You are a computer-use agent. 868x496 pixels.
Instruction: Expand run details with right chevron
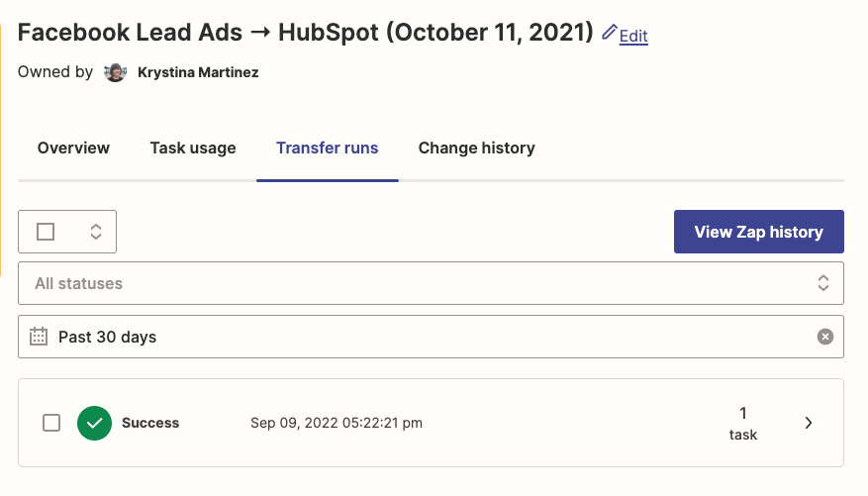pyautogui.click(x=809, y=423)
